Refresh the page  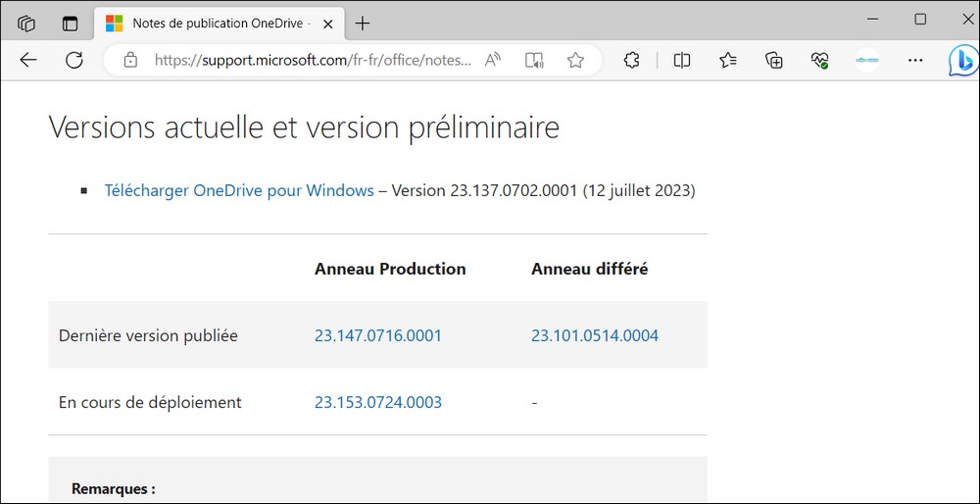(74, 60)
